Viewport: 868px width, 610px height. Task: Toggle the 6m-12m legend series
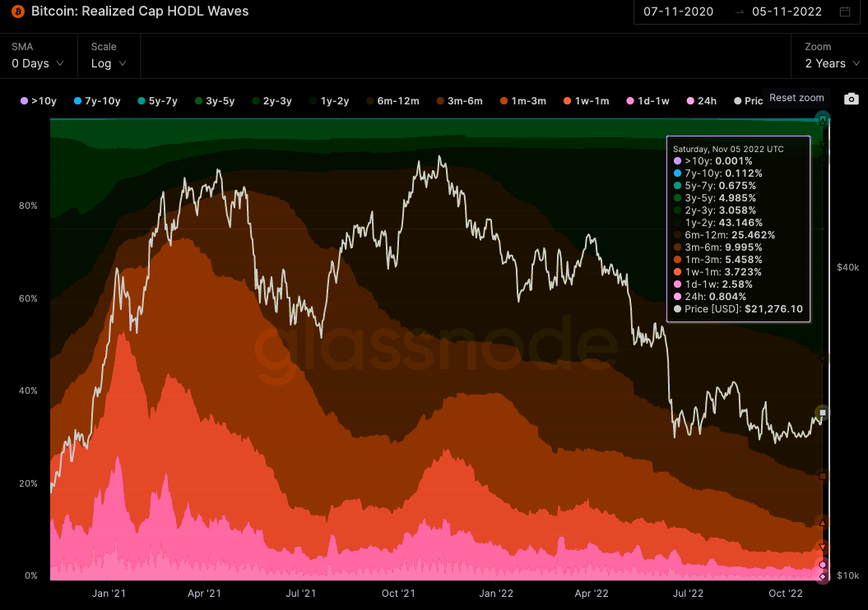(392, 100)
